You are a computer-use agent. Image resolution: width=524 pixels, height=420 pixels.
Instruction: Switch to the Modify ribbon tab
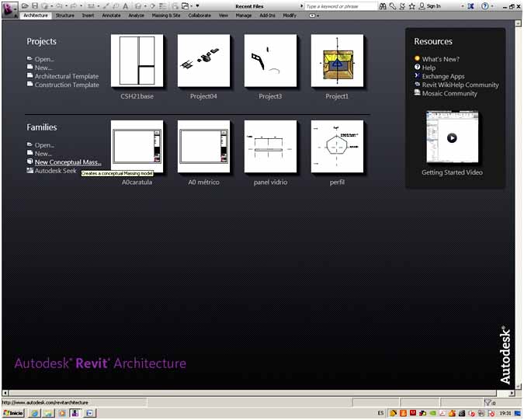(290, 16)
